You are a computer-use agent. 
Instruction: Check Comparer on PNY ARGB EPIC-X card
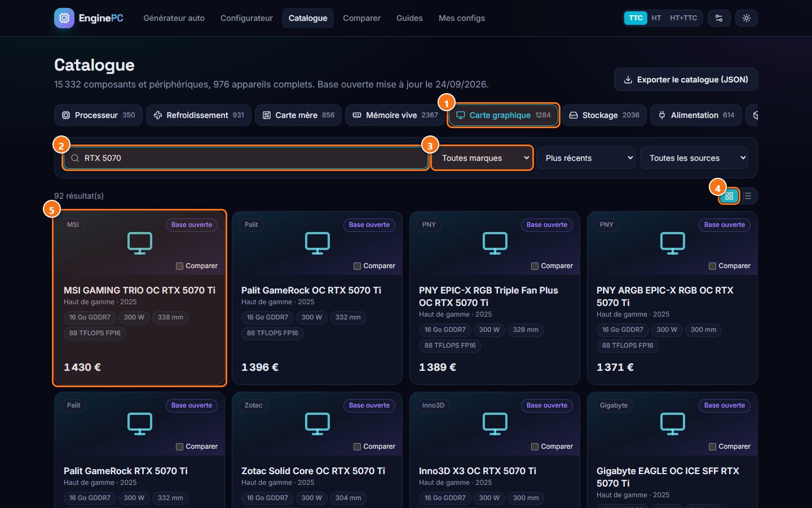pyautogui.click(x=712, y=266)
